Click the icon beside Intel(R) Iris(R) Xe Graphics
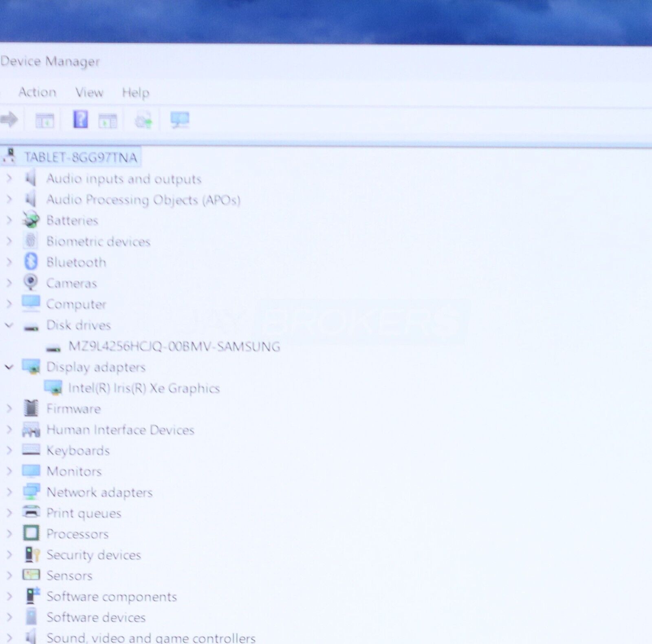This screenshot has width=652, height=644. pyautogui.click(x=53, y=387)
